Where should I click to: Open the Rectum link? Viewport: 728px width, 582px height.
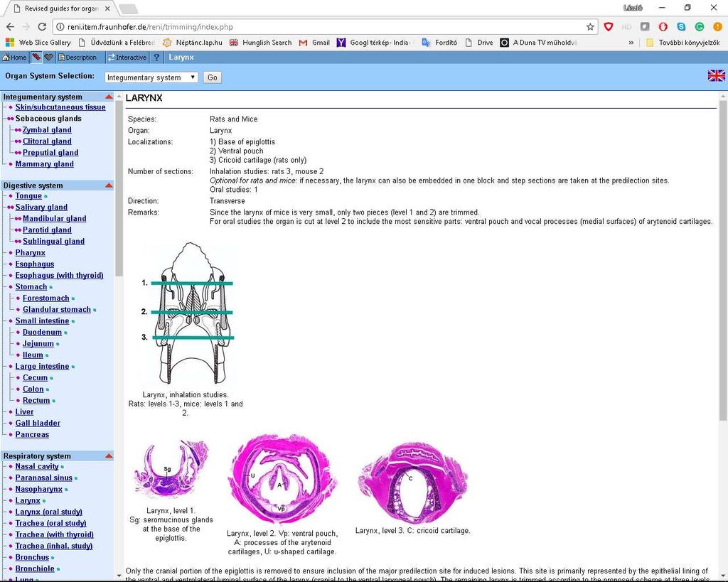coord(36,401)
